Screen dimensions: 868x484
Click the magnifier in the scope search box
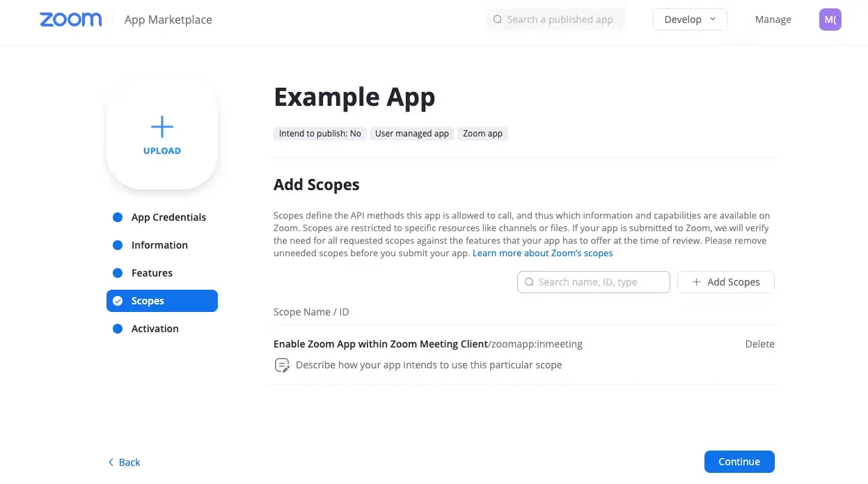tap(529, 281)
